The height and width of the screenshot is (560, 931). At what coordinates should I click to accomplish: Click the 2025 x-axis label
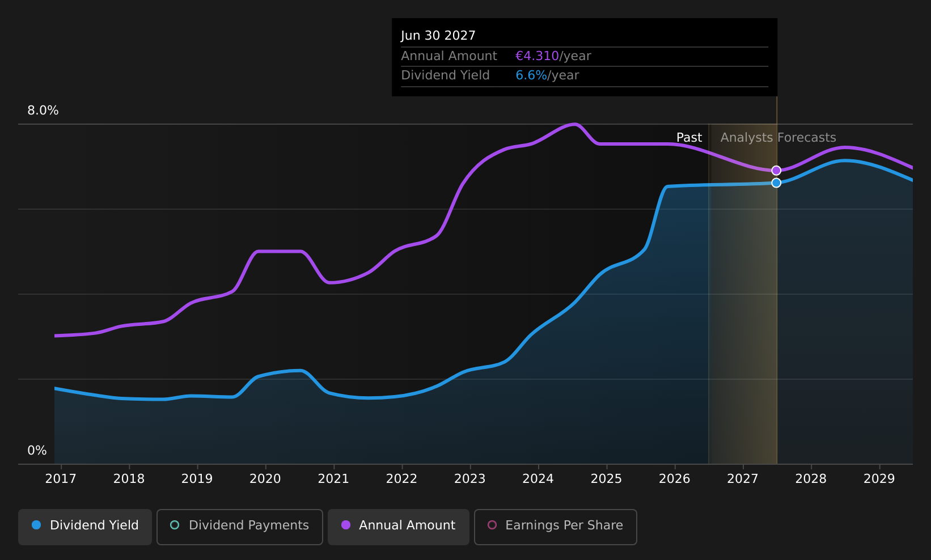[x=606, y=479]
